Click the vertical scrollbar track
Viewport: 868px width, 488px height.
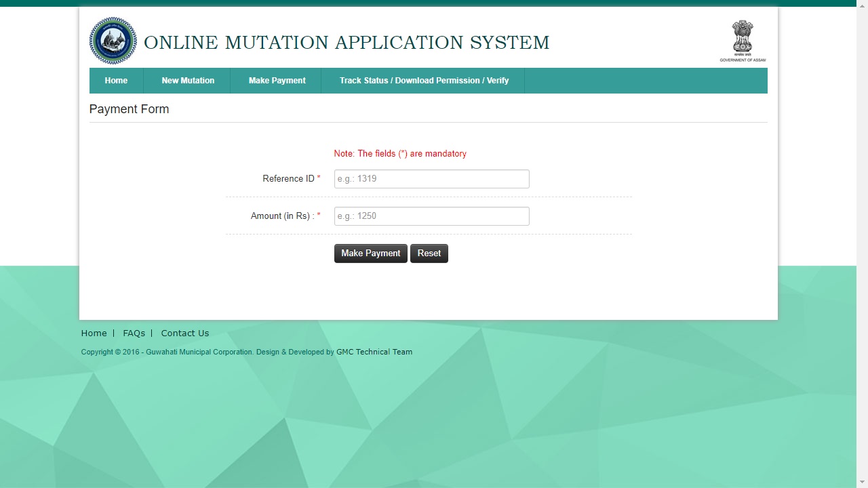863,271
